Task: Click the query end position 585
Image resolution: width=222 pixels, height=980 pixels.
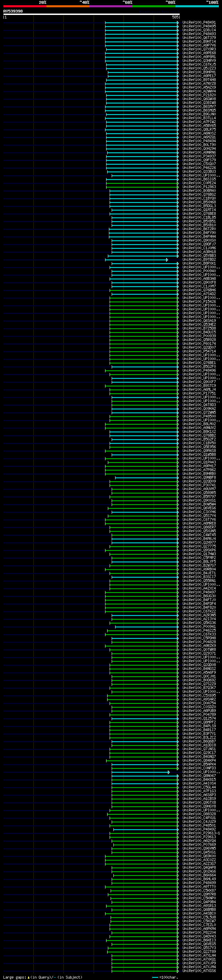Action: (x=175, y=17)
